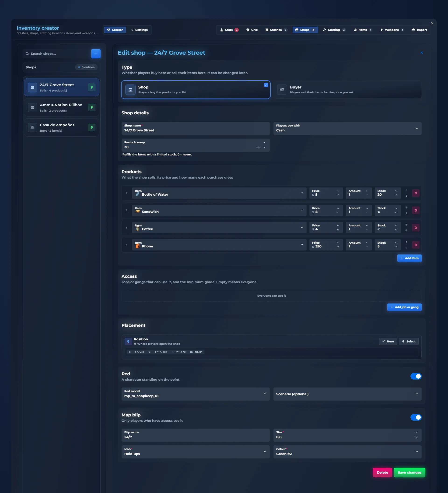Toggle the Map blip switch
The width and height of the screenshot is (448, 493).
[x=416, y=417]
